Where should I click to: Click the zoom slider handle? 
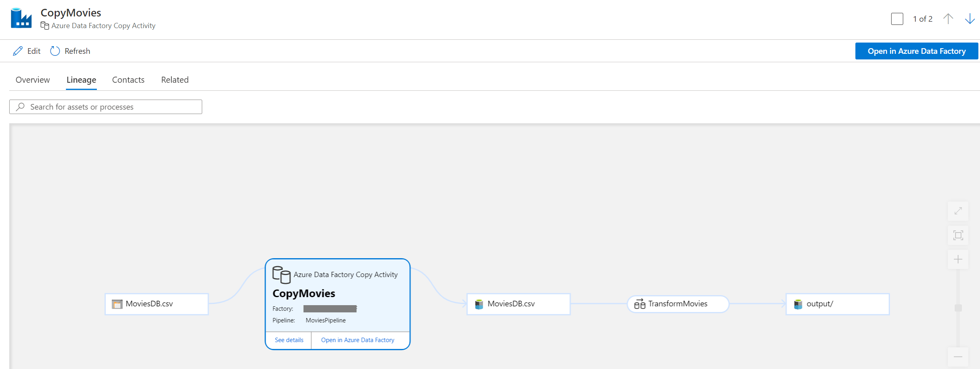click(x=958, y=308)
